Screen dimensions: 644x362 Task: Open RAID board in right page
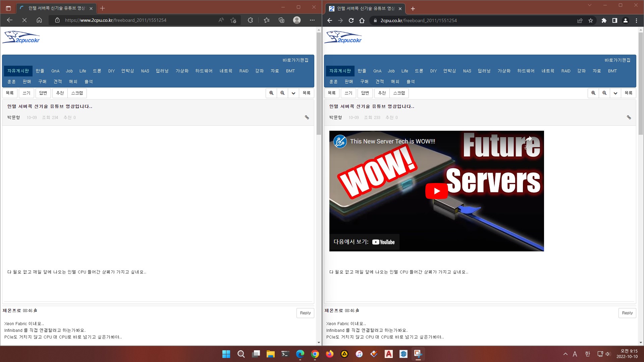point(566,71)
